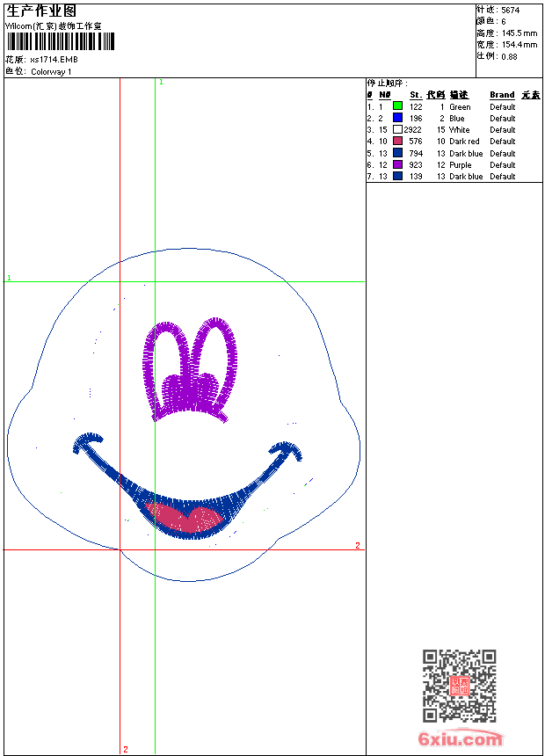Click the Colorway 1 label
This screenshot has width=545, height=756.
[52, 72]
